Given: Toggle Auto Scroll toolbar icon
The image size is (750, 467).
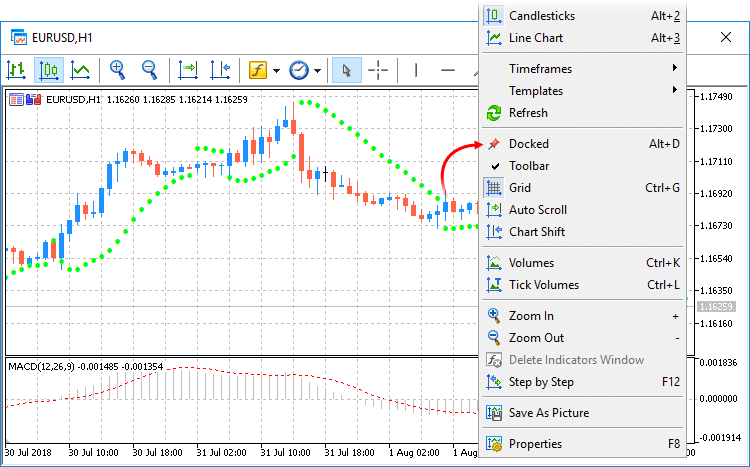Looking at the screenshot, I should click(x=188, y=70).
